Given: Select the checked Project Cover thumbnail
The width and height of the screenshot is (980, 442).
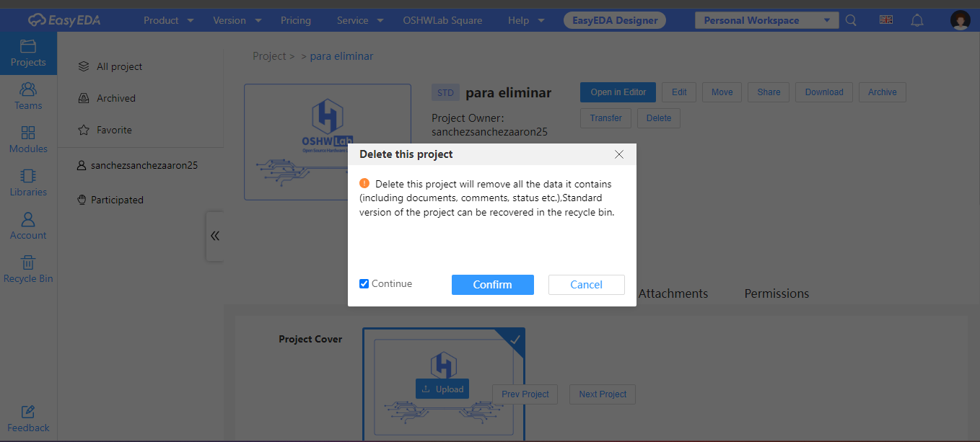Looking at the screenshot, I should click(444, 384).
